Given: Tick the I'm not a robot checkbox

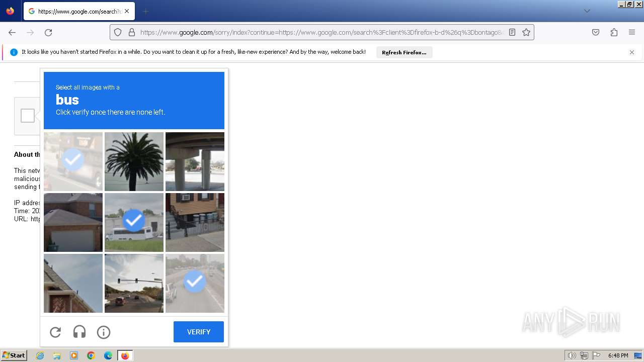Looking at the screenshot, I should coord(28,116).
